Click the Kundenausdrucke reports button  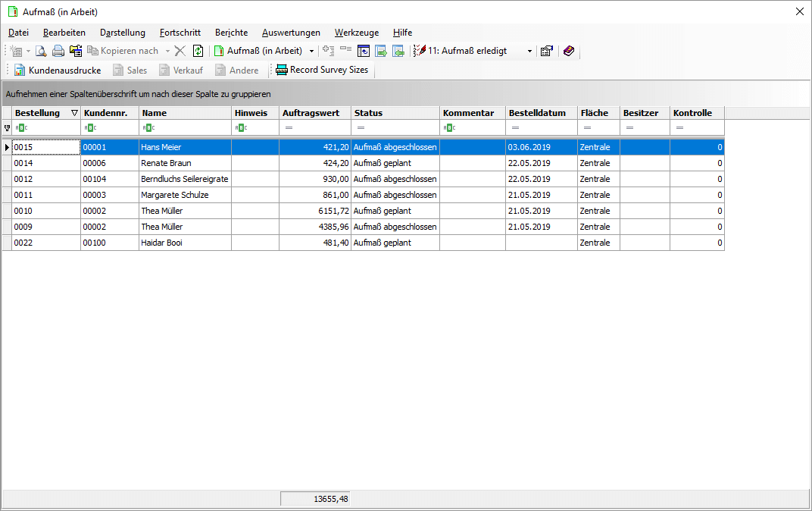click(x=58, y=70)
